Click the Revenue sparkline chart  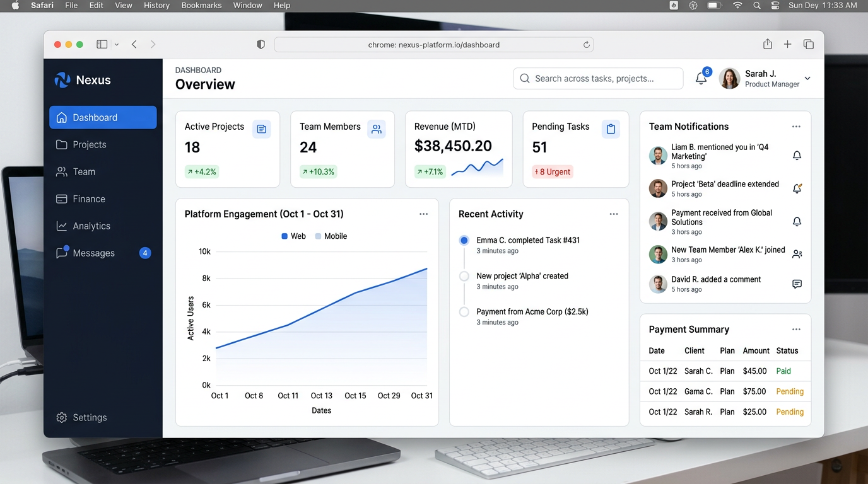coord(477,168)
